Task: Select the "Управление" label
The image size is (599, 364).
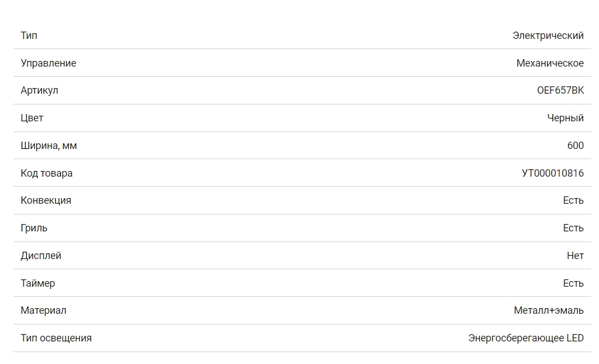Action: coord(48,63)
